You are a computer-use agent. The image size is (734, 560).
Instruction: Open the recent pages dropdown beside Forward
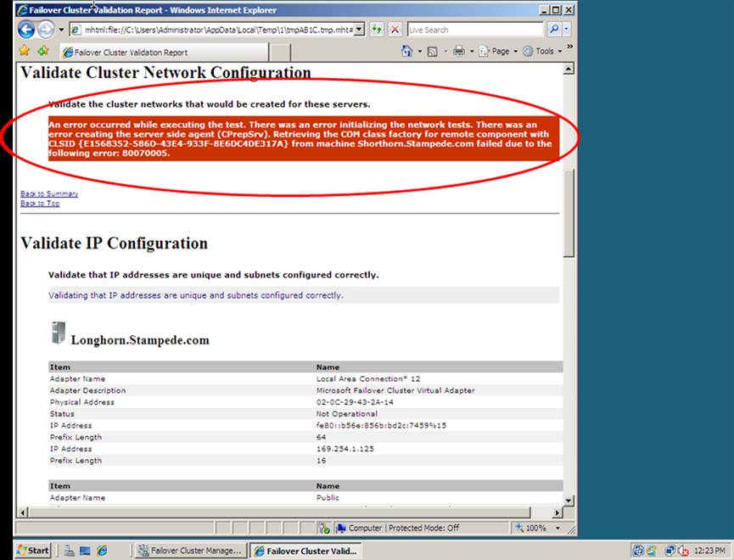click(61, 30)
